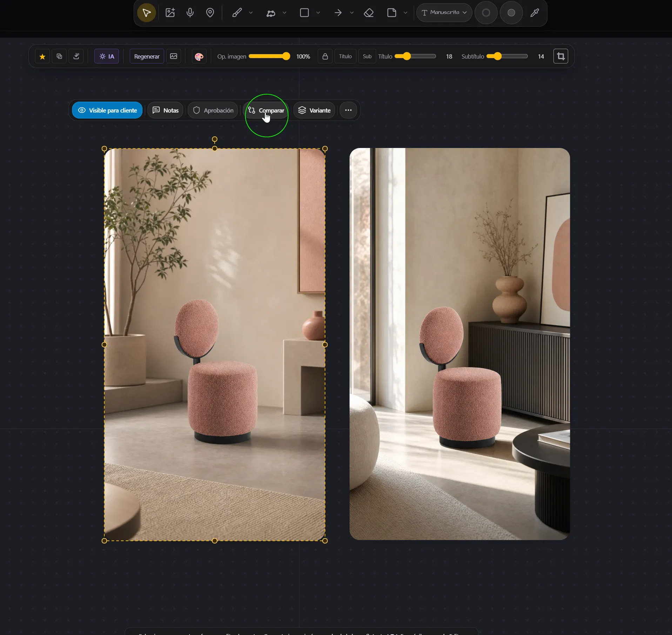Open the Notas panel
Viewport: 672px width, 635px height.
(166, 110)
